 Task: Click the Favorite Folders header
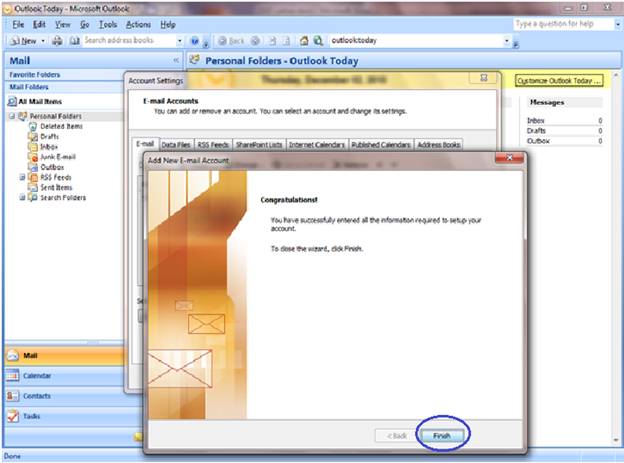pyautogui.click(x=66, y=74)
